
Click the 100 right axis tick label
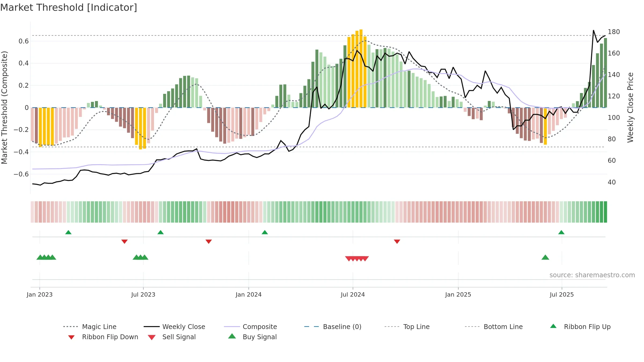(x=614, y=117)
